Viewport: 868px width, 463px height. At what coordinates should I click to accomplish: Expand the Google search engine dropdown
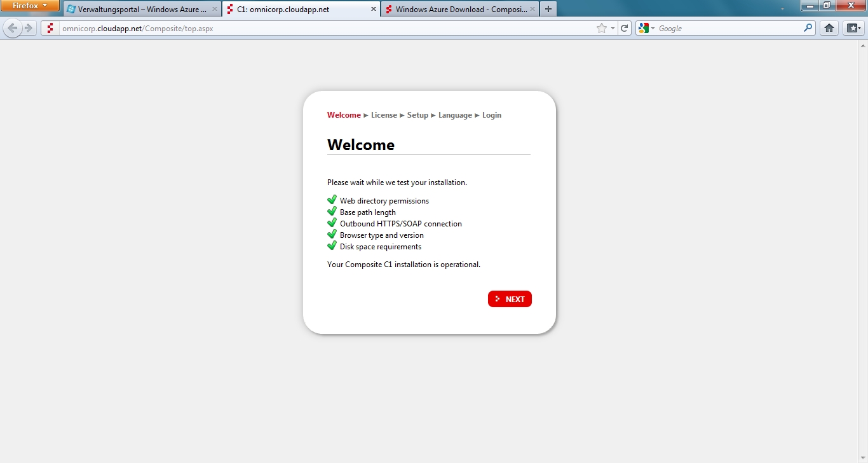point(647,28)
